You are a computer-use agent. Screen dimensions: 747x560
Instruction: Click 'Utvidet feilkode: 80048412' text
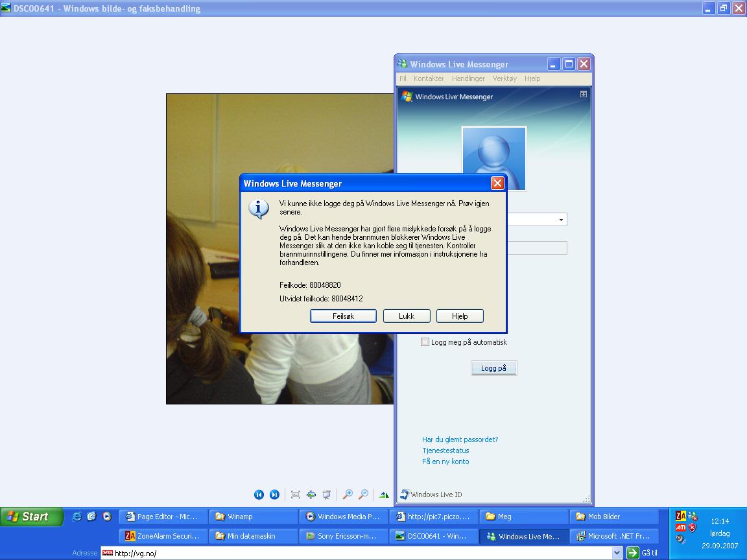pos(321,299)
